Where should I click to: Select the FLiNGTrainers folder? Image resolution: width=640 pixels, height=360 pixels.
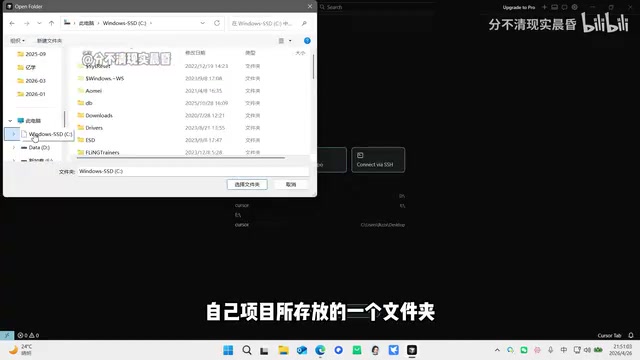(98, 152)
